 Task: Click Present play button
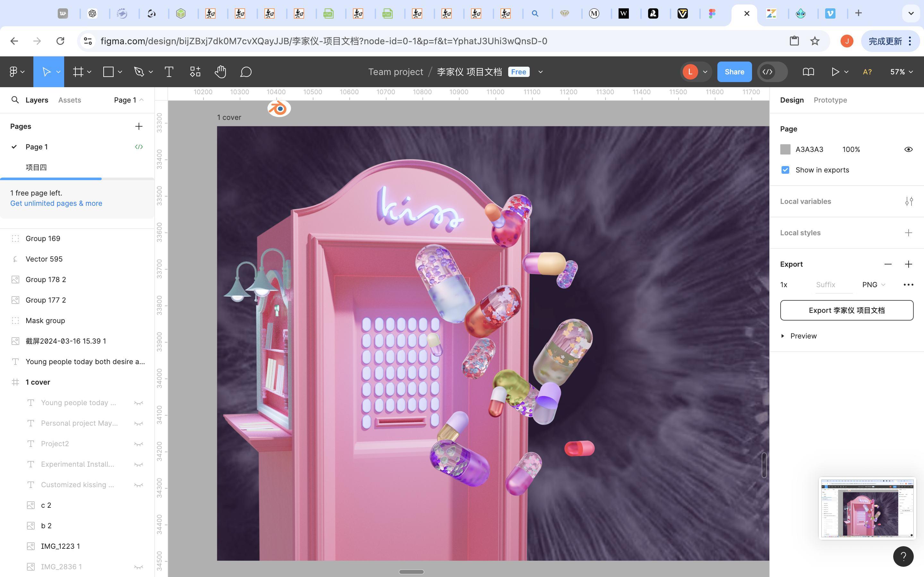(x=835, y=72)
